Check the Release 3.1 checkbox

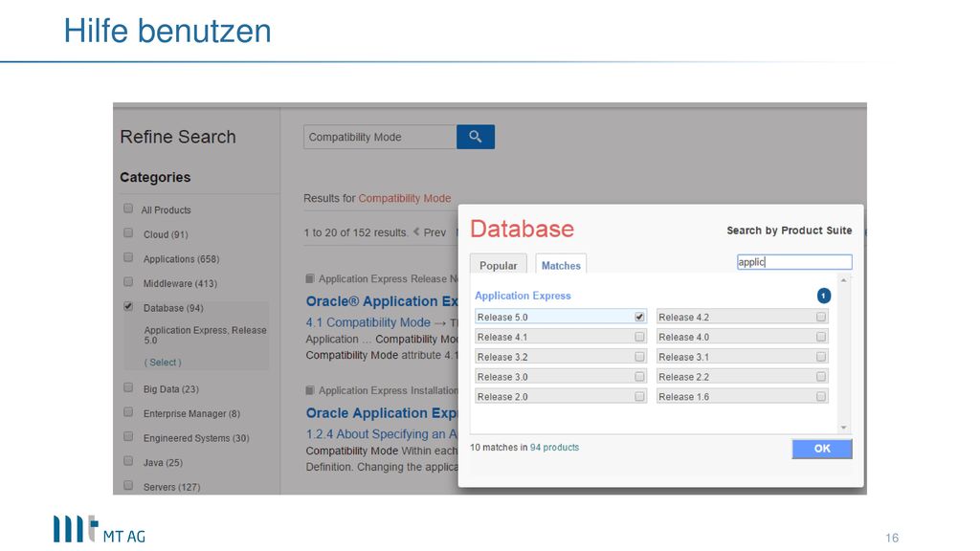[x=820, y=357]
